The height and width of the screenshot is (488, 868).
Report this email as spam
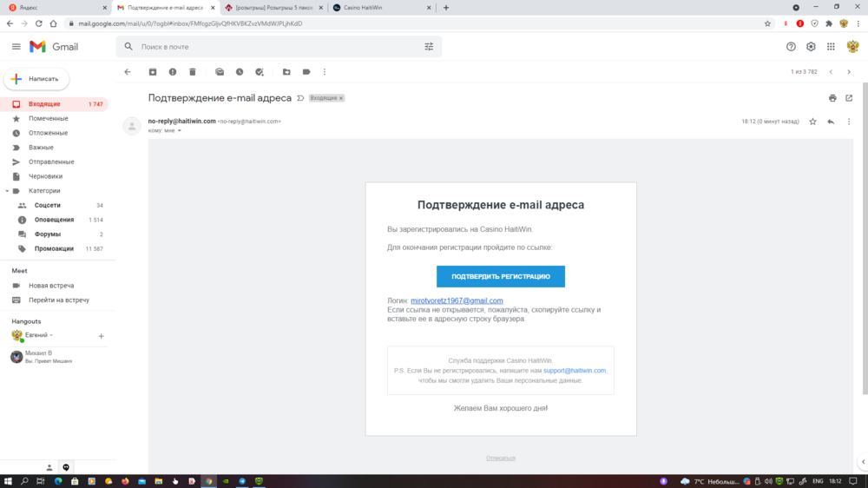pyautogui.click(x=173, y=72)
